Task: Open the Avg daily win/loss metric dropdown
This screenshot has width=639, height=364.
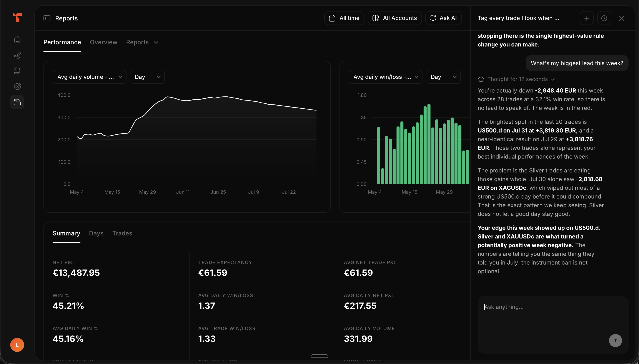Action: click(385, 77)
